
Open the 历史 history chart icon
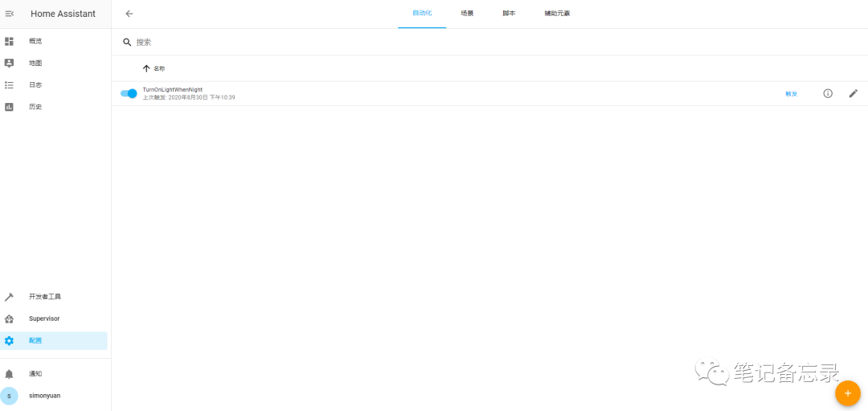point(9,107)
